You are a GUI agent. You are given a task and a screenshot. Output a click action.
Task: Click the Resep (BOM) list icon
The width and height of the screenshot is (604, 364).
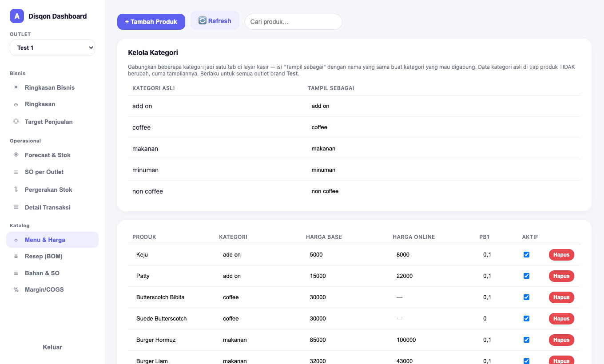coord(16,257)
